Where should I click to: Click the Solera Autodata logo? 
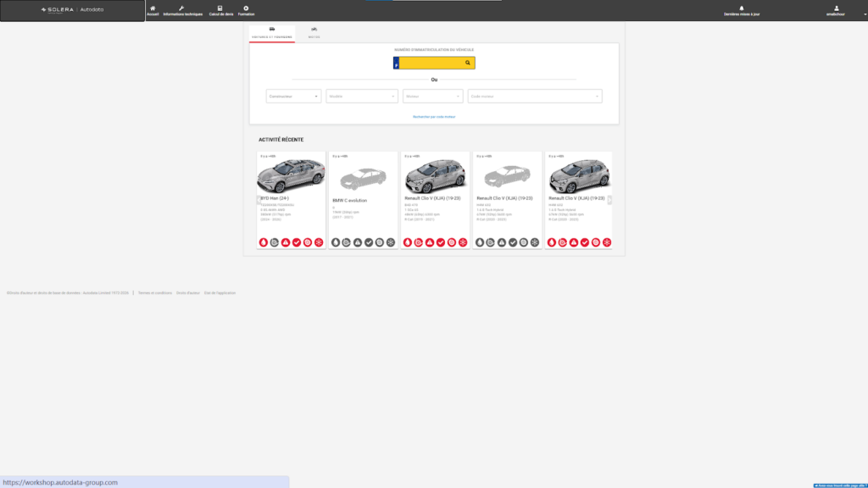coord(72,10)
